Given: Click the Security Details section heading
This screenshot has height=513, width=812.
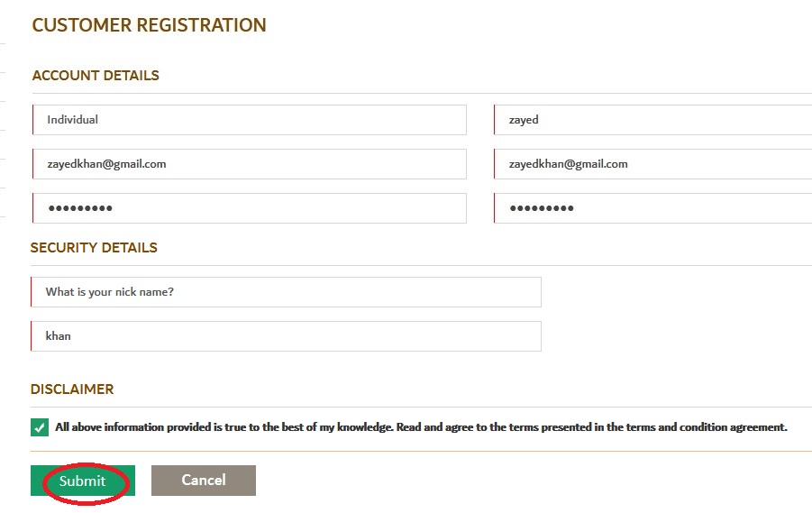Looking at the screenshot, I should pos(94,248).
